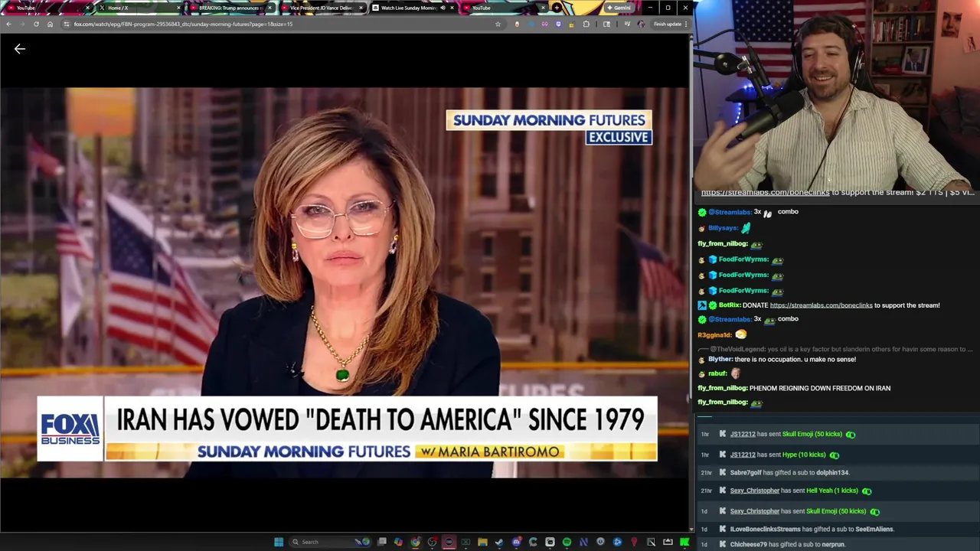Image resolution: width=980 pixels, height=551 pixels.
Task: Click the Fox Business video player
Action: [345, 283]
